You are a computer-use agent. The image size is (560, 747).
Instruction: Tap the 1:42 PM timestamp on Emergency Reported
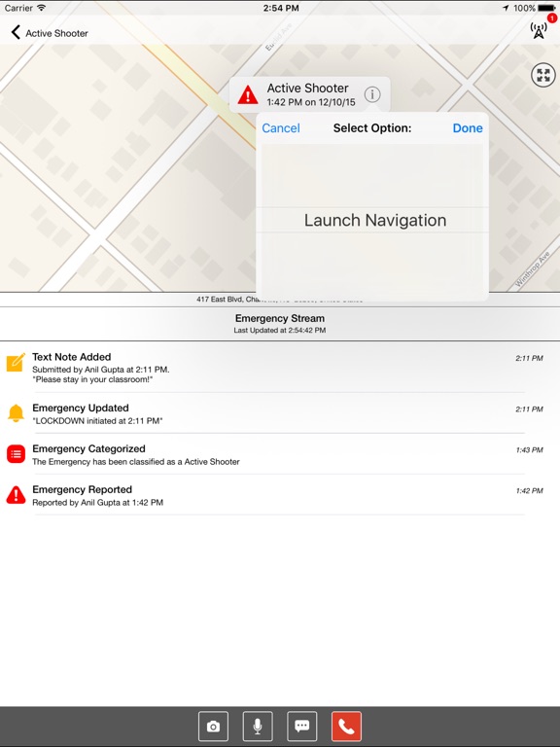[529, 491]
